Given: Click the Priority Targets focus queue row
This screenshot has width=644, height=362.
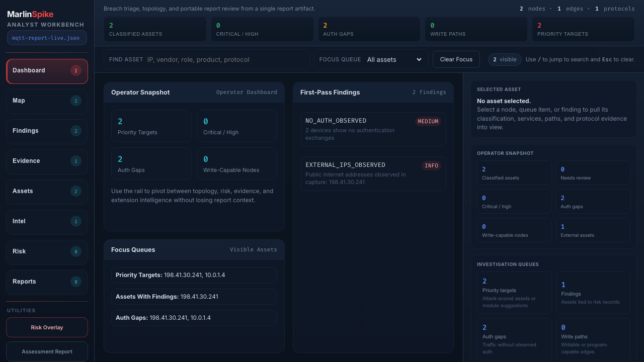Looking at the screenshot, I should [194, 275].
